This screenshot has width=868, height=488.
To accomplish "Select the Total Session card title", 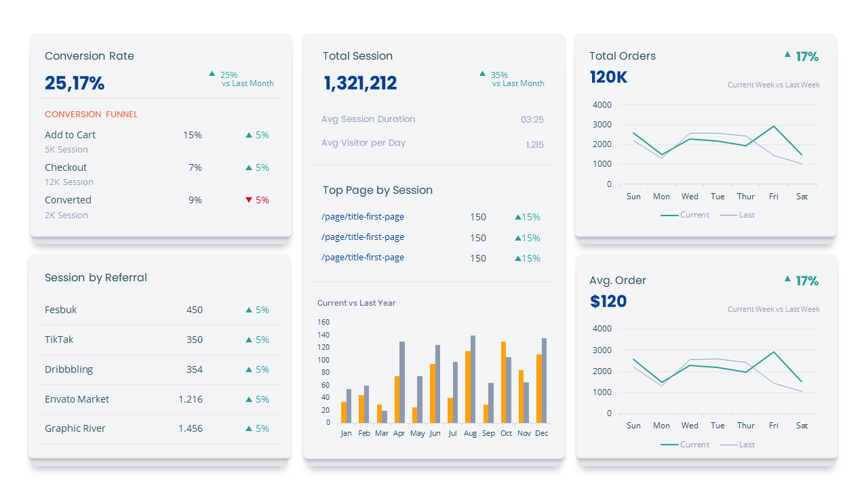I will pyautogui.click(x=357, y=56).
